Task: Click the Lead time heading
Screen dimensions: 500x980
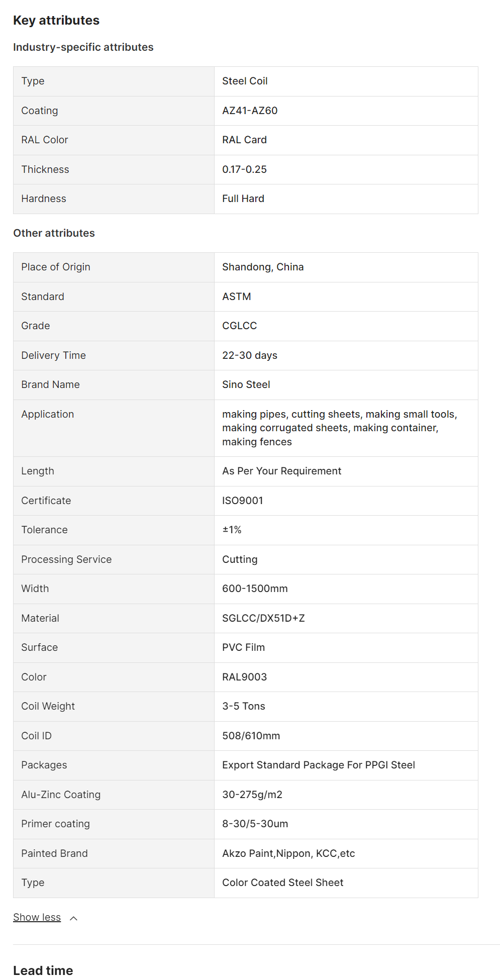Action: coord(43,970)
